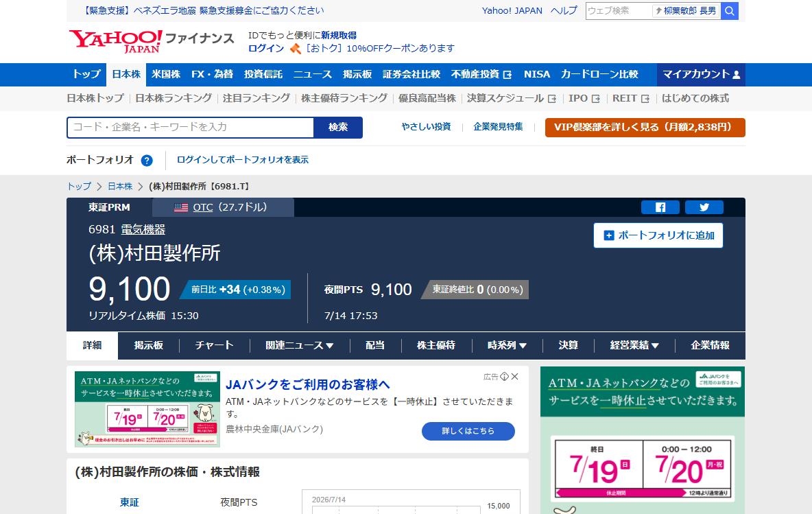Image resolution: width=812 pixels, height=514 pixels.
Task: Click the JA Bank banner thumbnail image
Action: pyautogui.click(x=147, y=409)
